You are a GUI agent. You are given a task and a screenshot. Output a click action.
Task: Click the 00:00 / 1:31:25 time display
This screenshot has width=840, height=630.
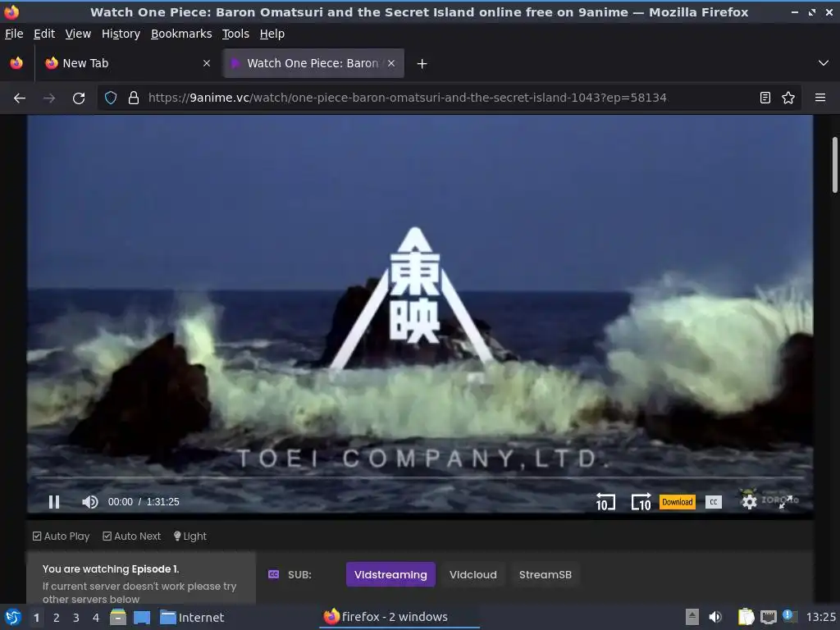(144, 502)
